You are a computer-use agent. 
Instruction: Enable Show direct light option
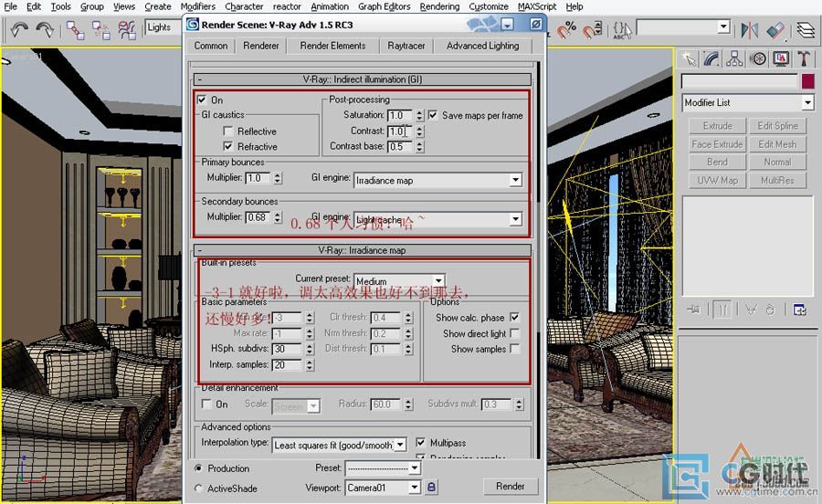pos(515,333)
